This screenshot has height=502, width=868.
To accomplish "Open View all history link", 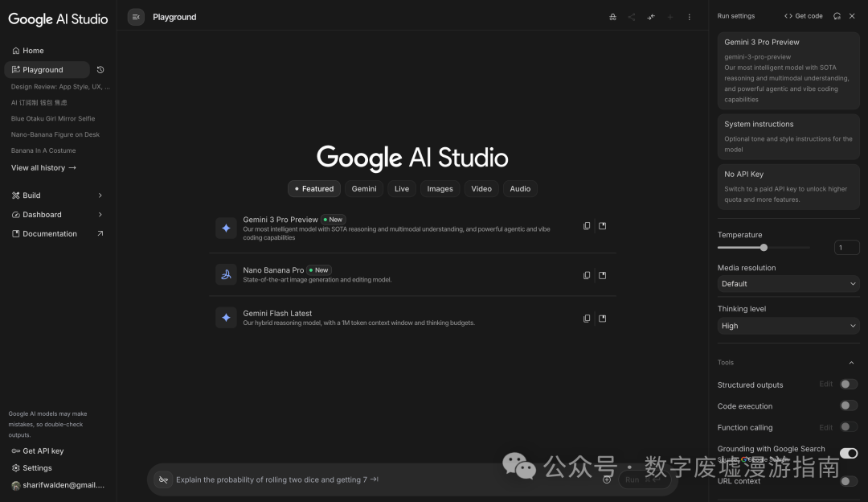I will tap(43, 168).
